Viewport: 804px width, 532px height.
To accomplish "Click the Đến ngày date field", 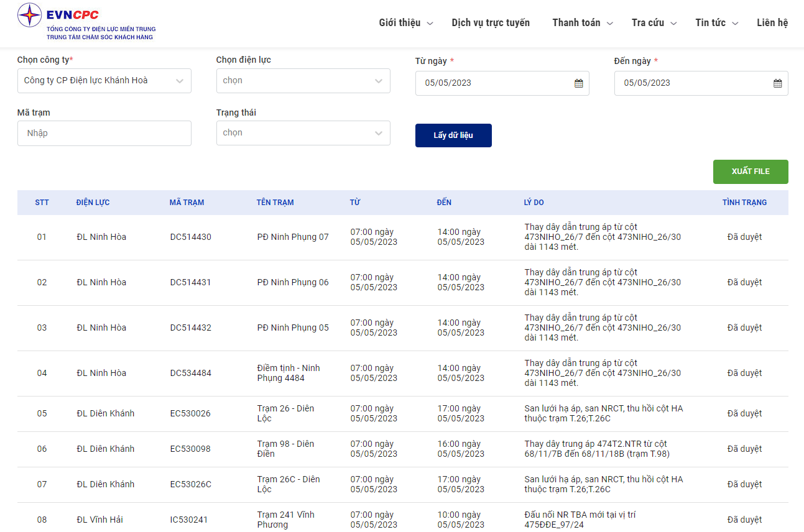I will (693, 83).
